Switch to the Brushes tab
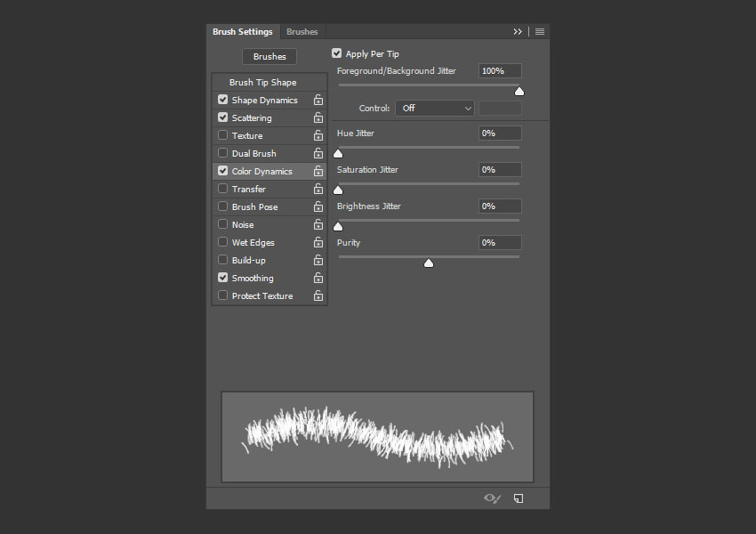 point(302,30)
